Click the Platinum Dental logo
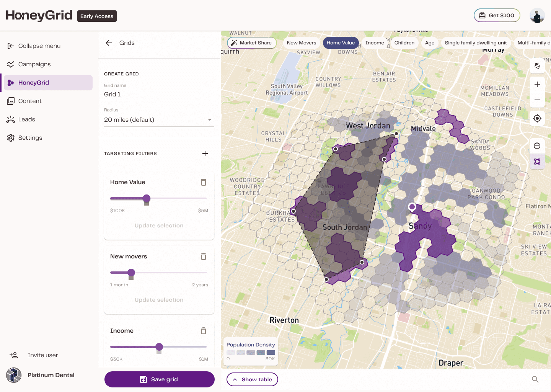Screen dimensions: 551x392 click(x=14, y=375)
